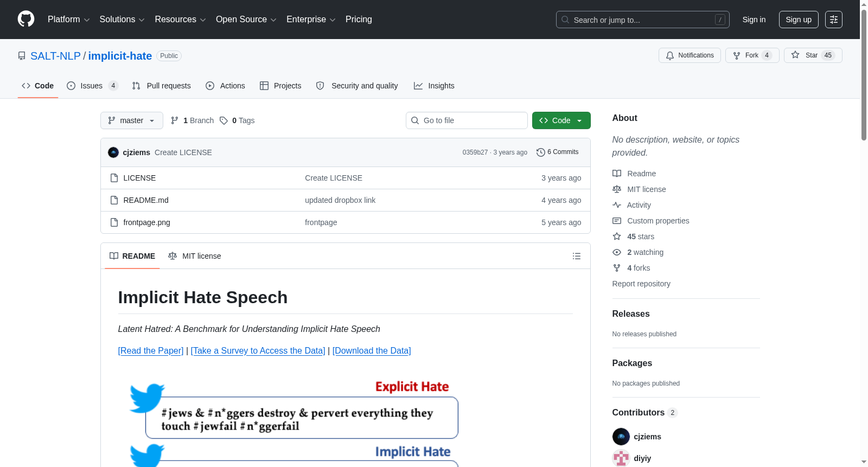The height and width of the screenshot is (467, 868).
Task: Expand the Resources menu
Action: coord(181,20)
